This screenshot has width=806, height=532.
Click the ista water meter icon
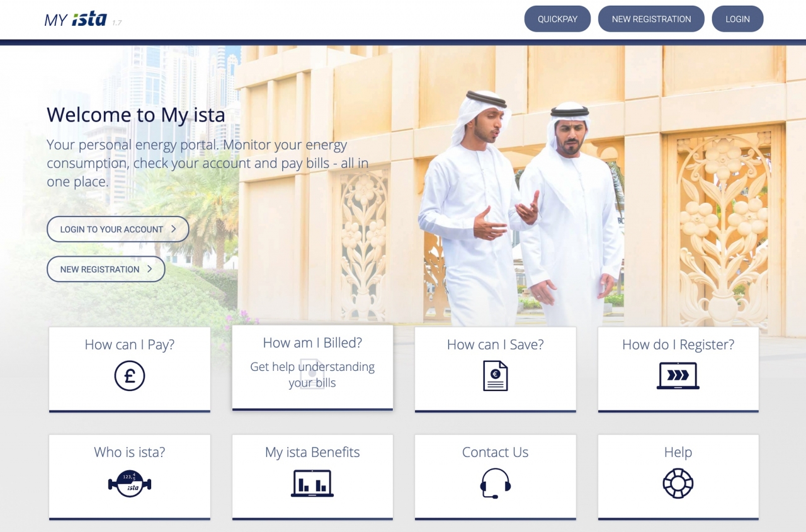click(130, 484)
